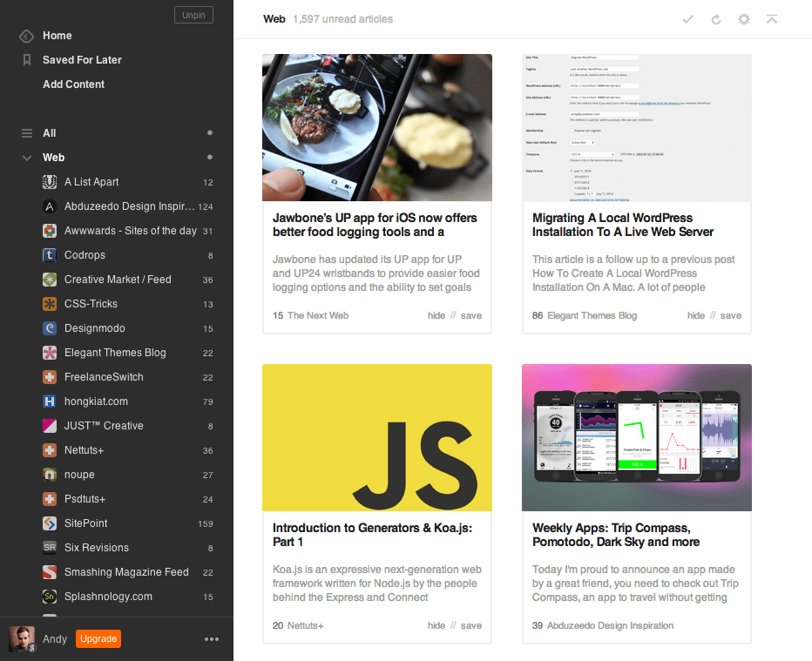Click the orange Upgrade button
The width and height of the screenshot is (812, 661).
pos(98,638)
